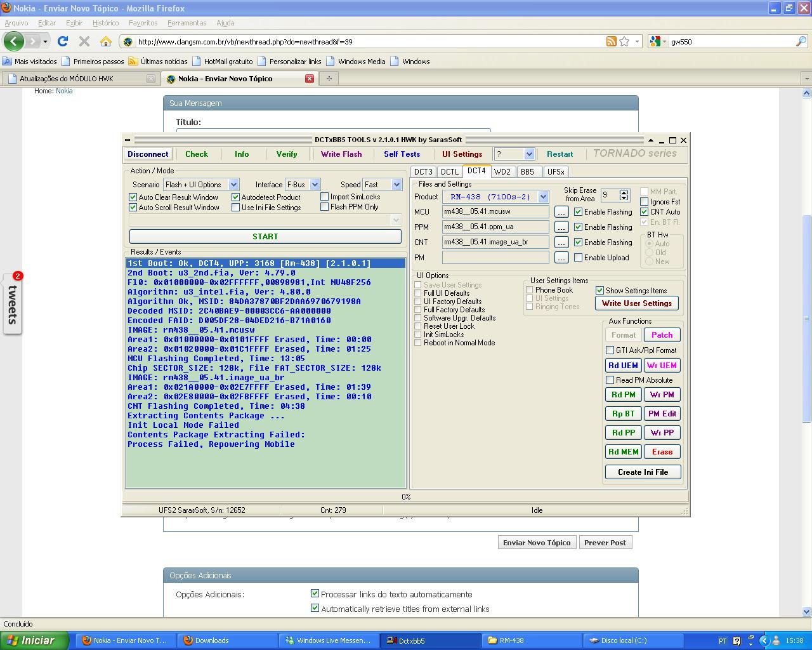Viewport: 812px width, 650px height.
Task: Enable Import SimLocks option
Action: point(325,197)
